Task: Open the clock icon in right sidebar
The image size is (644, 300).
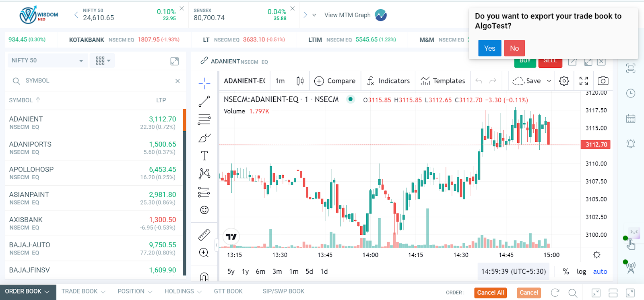Action: (631, 93)
